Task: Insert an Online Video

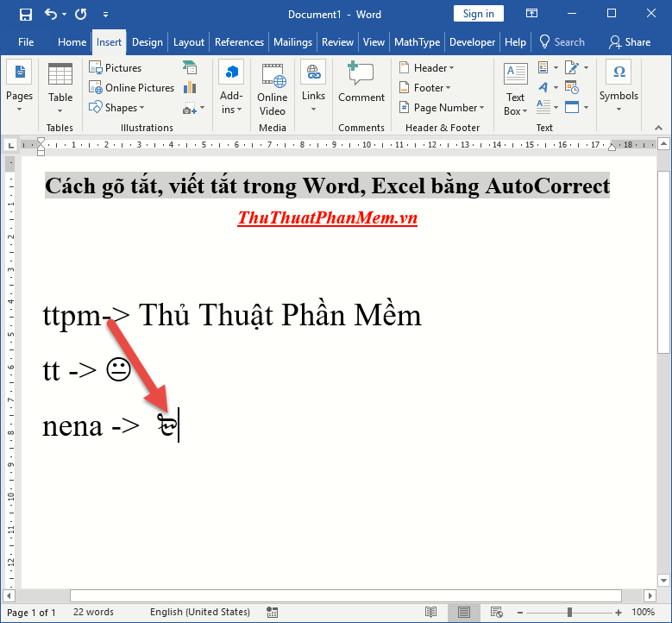Action: [273, 89]
